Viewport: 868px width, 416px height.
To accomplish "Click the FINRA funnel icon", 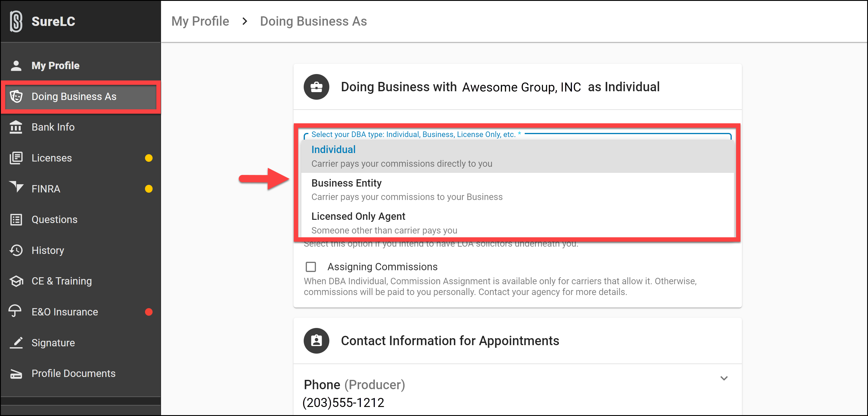I will [16, 187].
